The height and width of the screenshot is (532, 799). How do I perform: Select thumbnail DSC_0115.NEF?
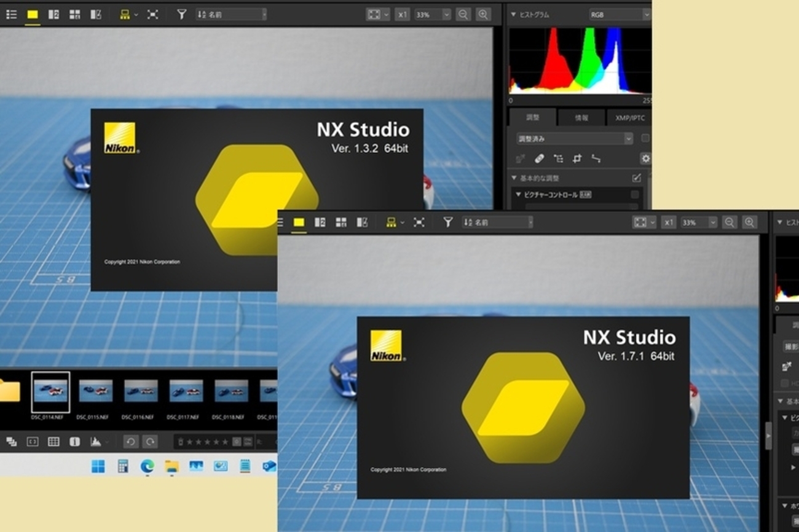tap(95, 391)
